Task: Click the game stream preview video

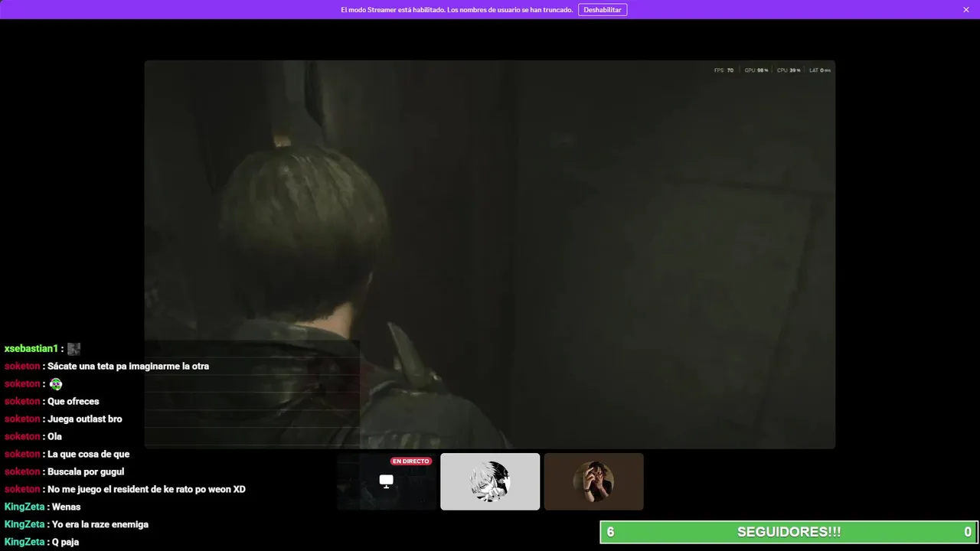Action: coord(490,254)
